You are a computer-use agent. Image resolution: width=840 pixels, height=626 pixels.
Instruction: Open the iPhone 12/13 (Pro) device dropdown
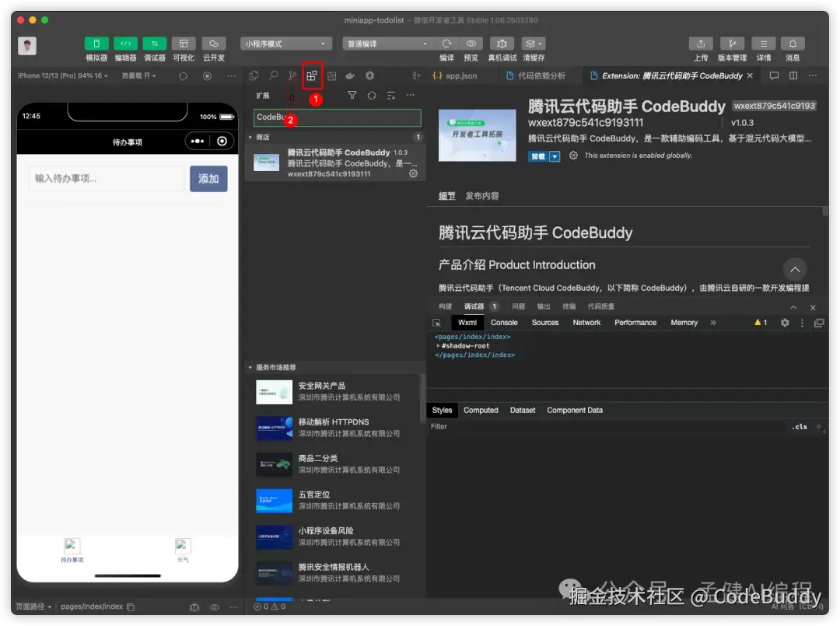[62, 76]
